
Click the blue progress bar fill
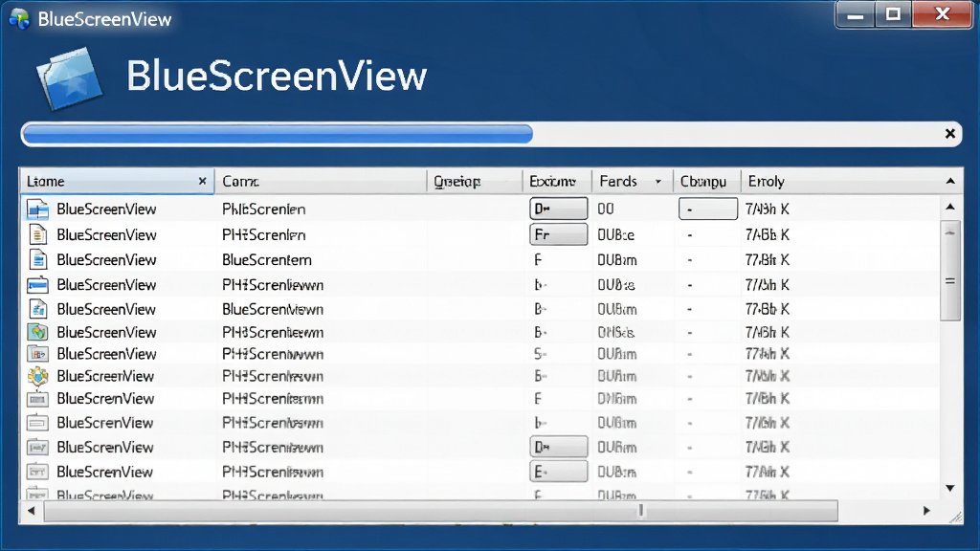[x=278, y=134]
